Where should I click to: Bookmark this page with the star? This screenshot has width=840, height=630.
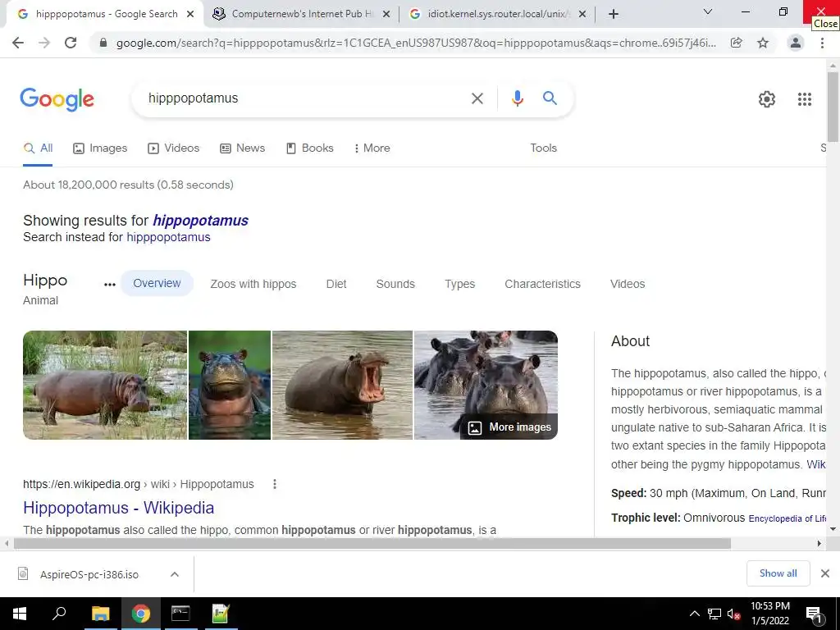tap(763, 43)
